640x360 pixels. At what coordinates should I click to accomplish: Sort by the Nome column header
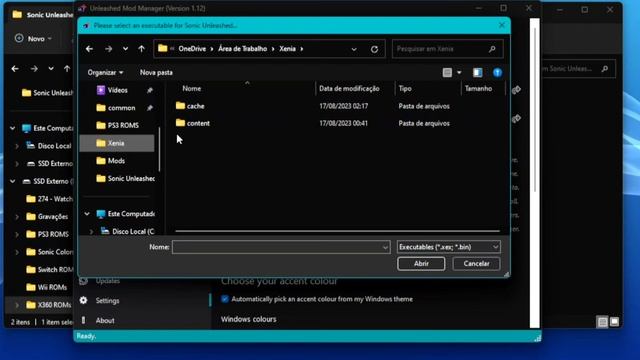(191, 88)
